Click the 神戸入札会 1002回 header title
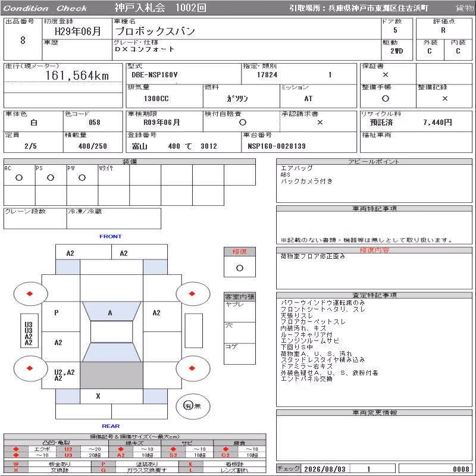 coord(160,8)
